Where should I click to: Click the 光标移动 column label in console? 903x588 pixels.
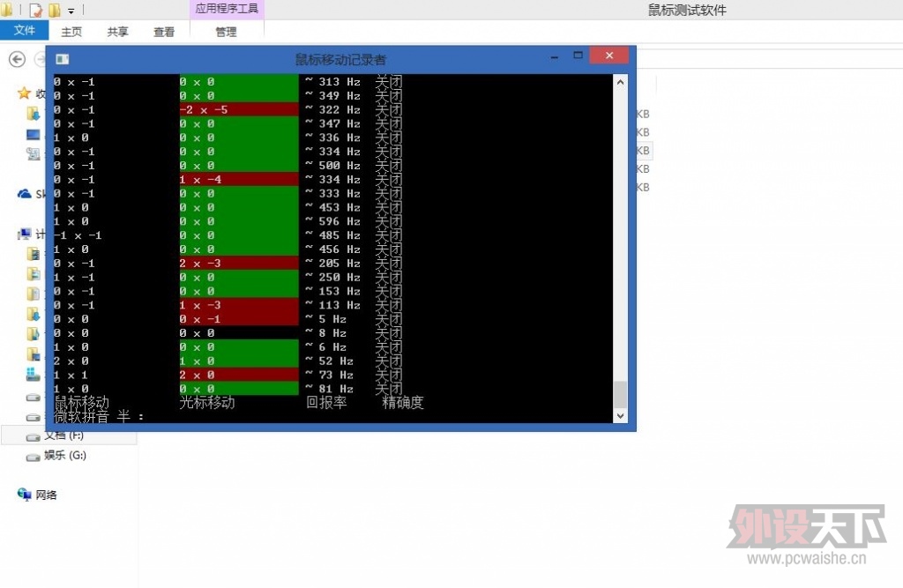(x=207, y=402)
